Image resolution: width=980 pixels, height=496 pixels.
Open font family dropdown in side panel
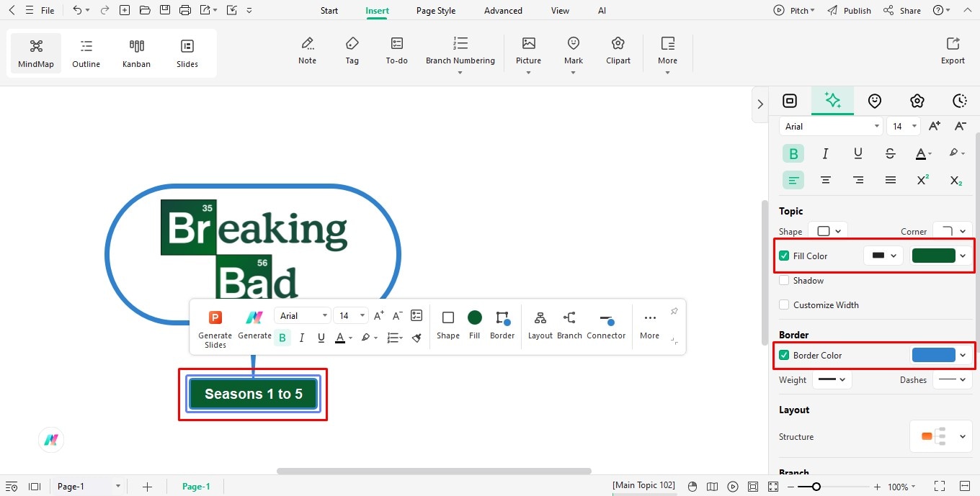pos(831,126)
